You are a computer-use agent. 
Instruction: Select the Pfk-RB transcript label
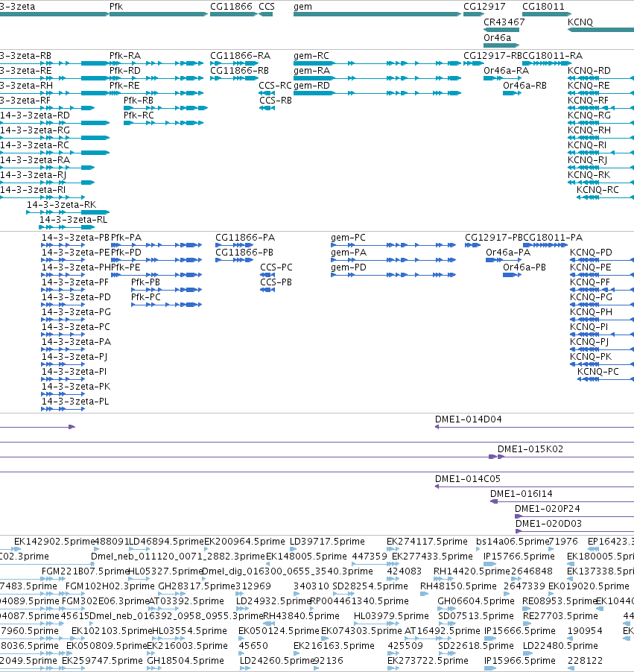coord(139,101)
